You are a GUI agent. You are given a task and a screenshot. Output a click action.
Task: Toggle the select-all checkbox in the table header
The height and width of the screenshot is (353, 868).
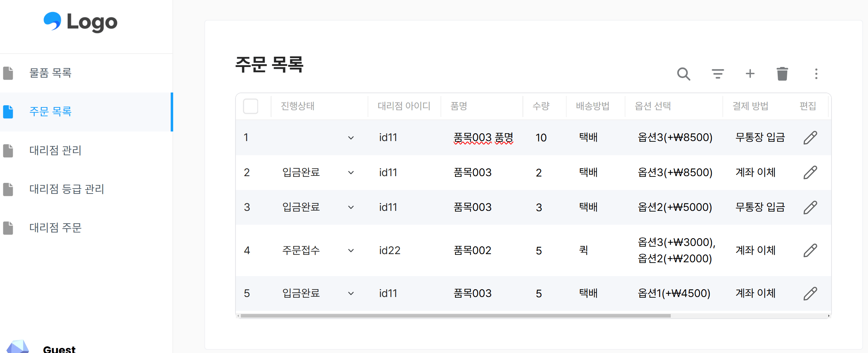[251, 106]
